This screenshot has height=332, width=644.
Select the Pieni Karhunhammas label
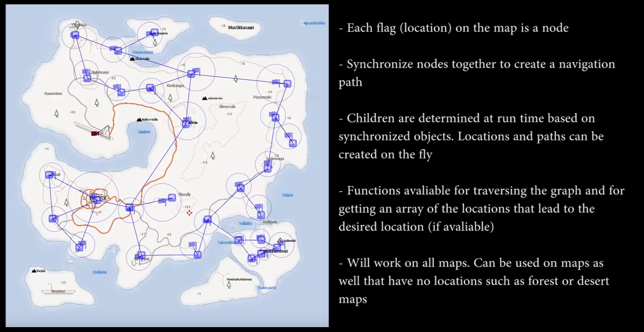(239, 279)
